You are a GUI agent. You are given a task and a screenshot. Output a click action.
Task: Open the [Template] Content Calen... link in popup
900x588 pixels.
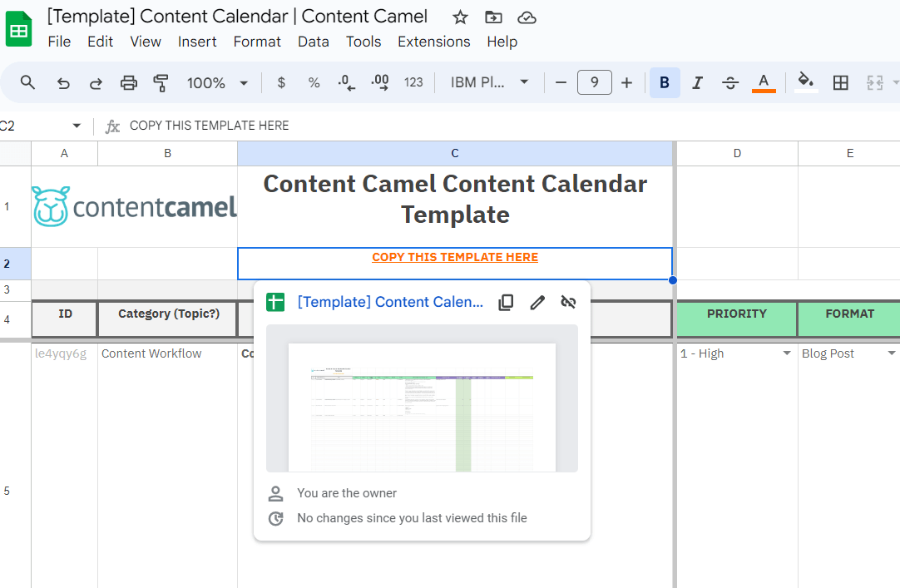pos(390,303)
